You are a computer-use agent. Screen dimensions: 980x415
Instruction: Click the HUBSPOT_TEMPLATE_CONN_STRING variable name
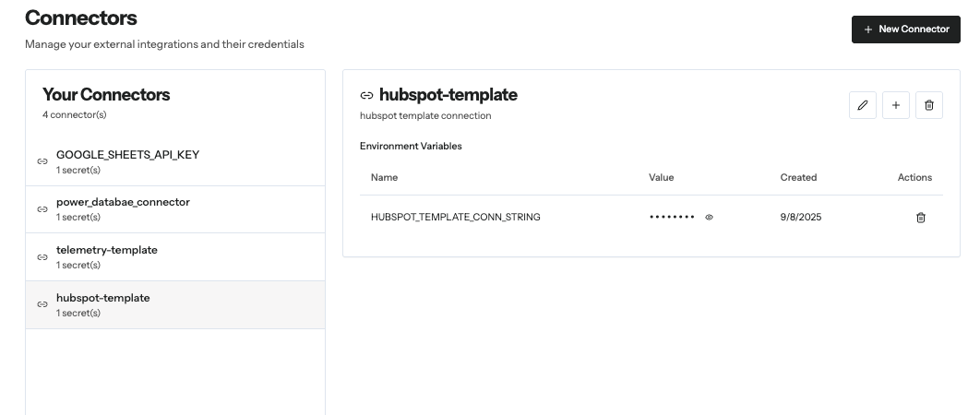pos(456,217)
